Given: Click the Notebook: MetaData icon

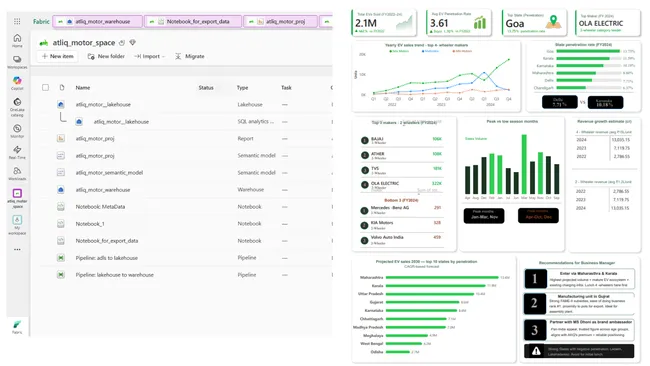Looking at the screenshot, I should point(61,206).
